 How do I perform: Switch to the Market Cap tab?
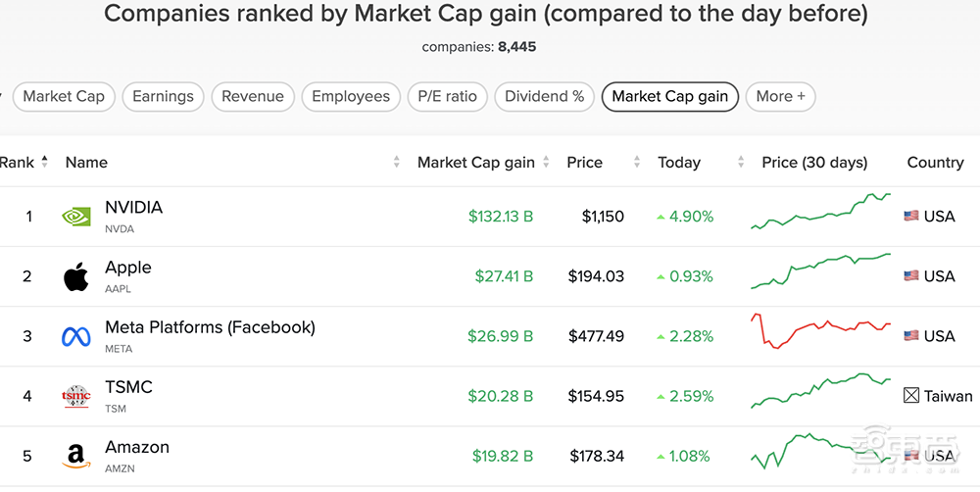coord(64,96)
